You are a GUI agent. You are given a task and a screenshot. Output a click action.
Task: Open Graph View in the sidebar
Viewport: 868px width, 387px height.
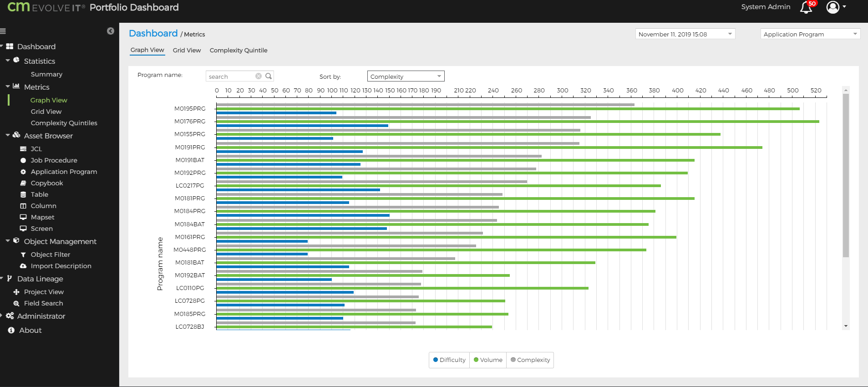point(49,100)
